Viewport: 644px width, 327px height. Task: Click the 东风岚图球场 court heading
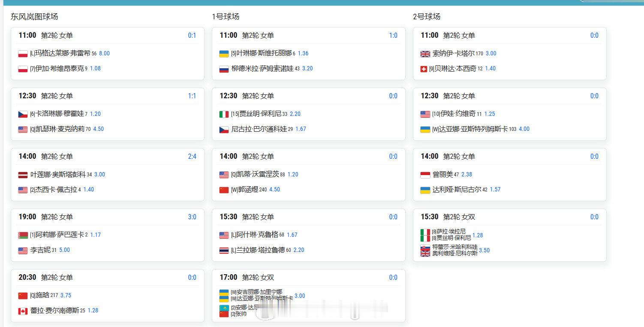click(34, 17)
